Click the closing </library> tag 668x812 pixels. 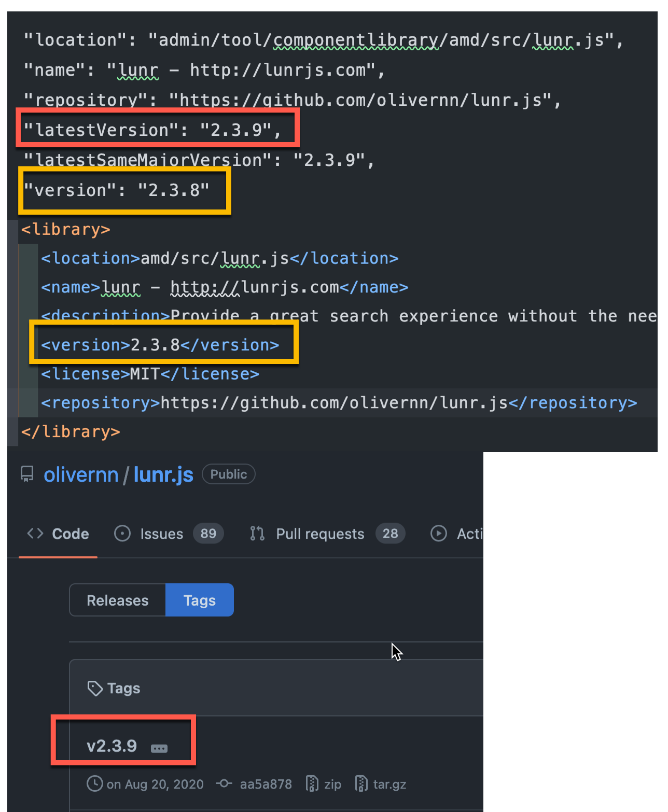click(71, 431)
